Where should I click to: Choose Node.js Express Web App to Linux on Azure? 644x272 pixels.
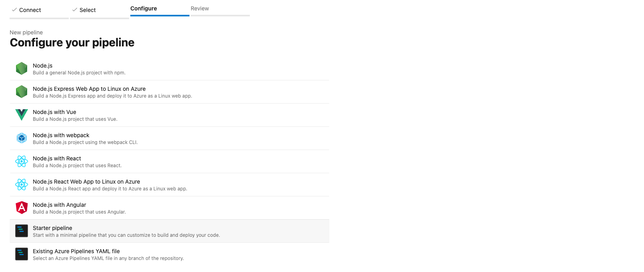click(x=169, y=92)
